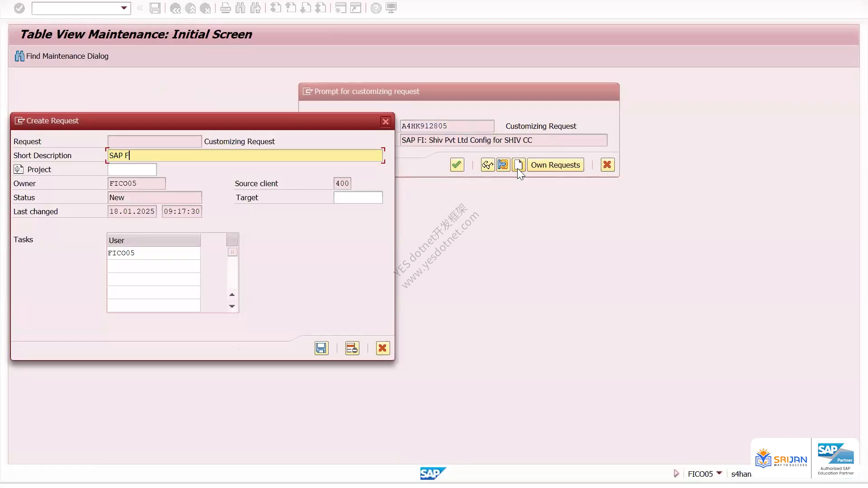
Task: Click the Project input field
Action: 132,169
